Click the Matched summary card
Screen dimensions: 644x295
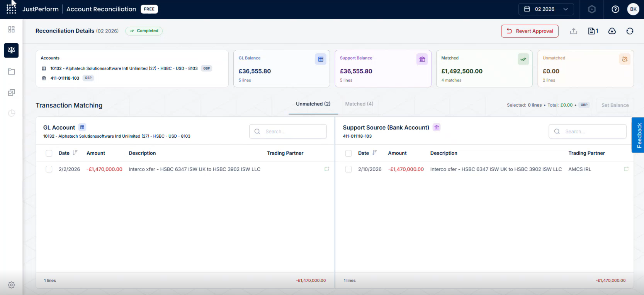(x=484, y=68)
